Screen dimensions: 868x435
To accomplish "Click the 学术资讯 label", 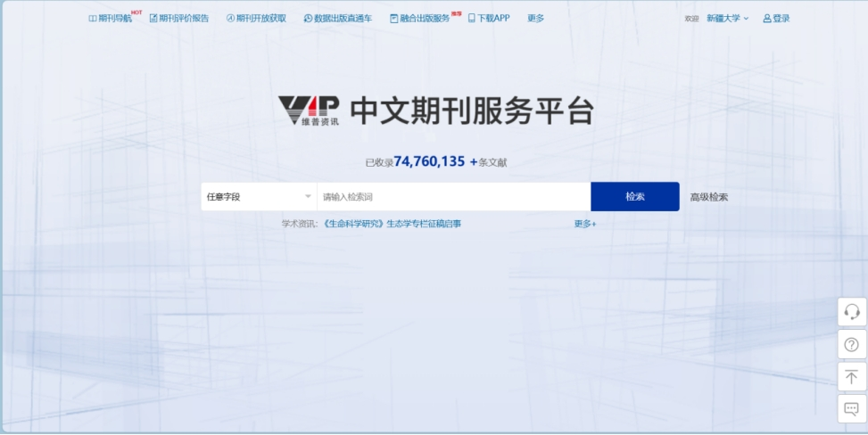I will [x=298, y=224].
